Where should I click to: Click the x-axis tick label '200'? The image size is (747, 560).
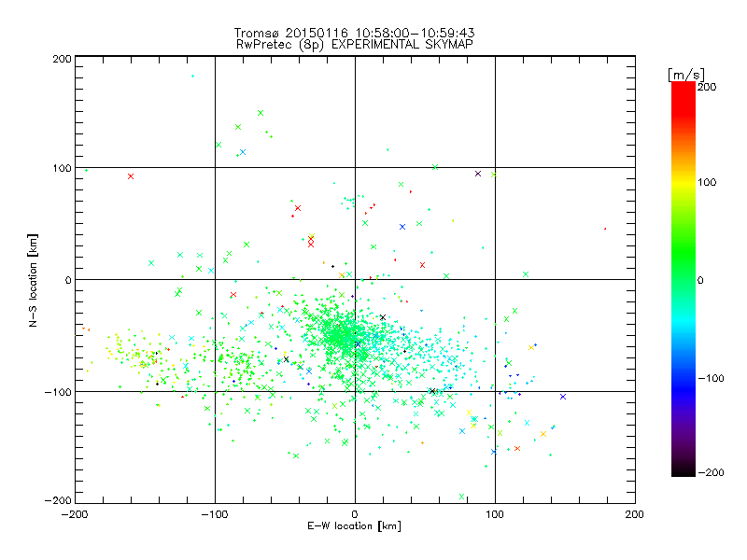click(x=635, y=514)
